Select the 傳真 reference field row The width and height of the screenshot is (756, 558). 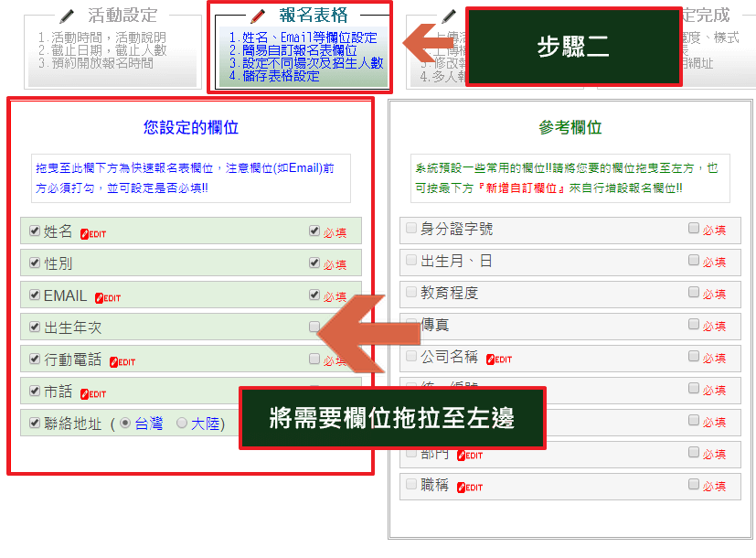coord(570,326)
